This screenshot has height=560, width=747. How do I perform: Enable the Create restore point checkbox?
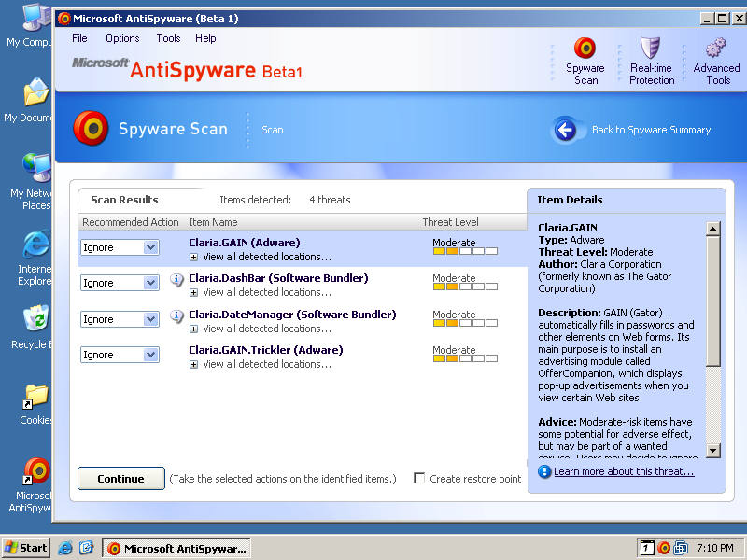(x=419, y=478)
